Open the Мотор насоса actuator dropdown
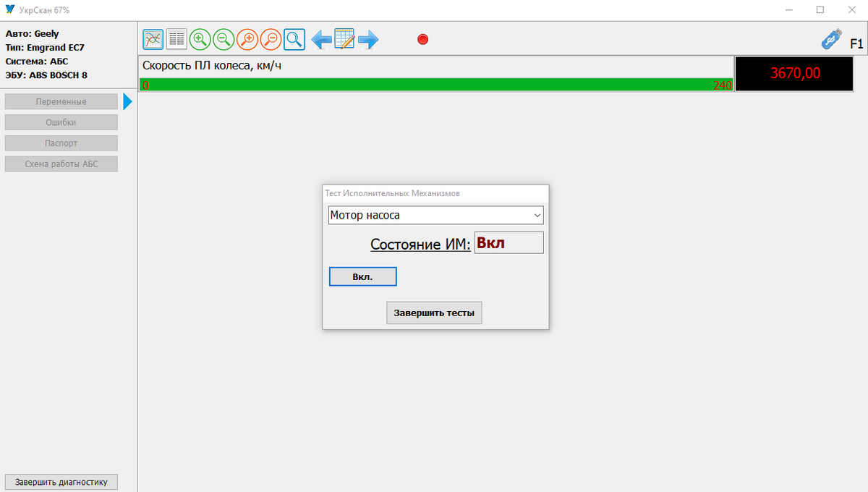 [x=435, y=215]
